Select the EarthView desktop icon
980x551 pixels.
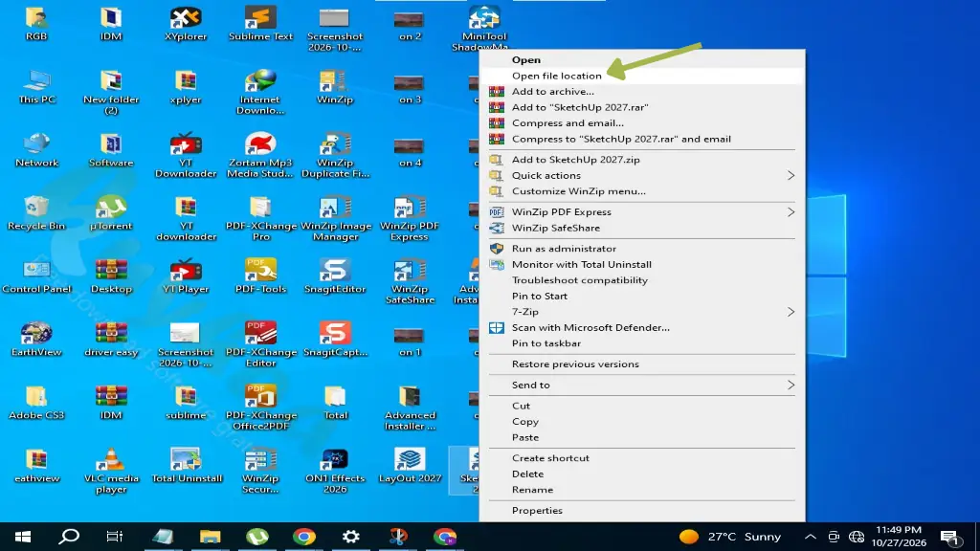pyautogui.click(x=36, y=340)
